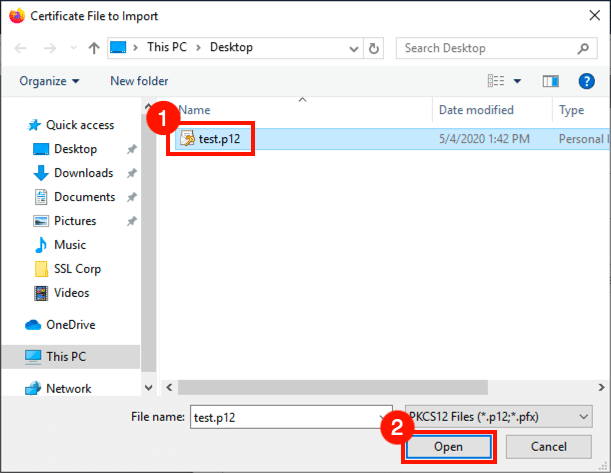Click the Refresh button beside address bar
Image resolution: width=611 pixels, height=473 pixels.
pos(374,48)
